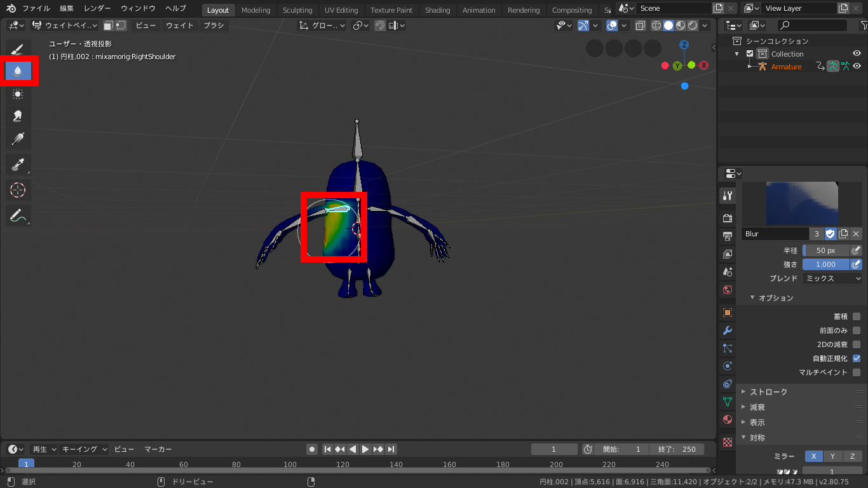Image resolution: width=868 pixels, height=488 pixels.
Task: Toggle mirror X axis button
Action: (x=813, y=456)
